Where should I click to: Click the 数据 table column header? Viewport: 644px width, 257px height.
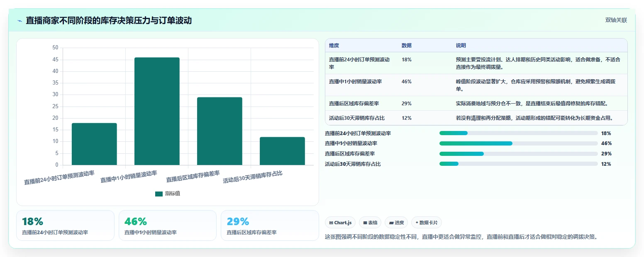point(407,46)
